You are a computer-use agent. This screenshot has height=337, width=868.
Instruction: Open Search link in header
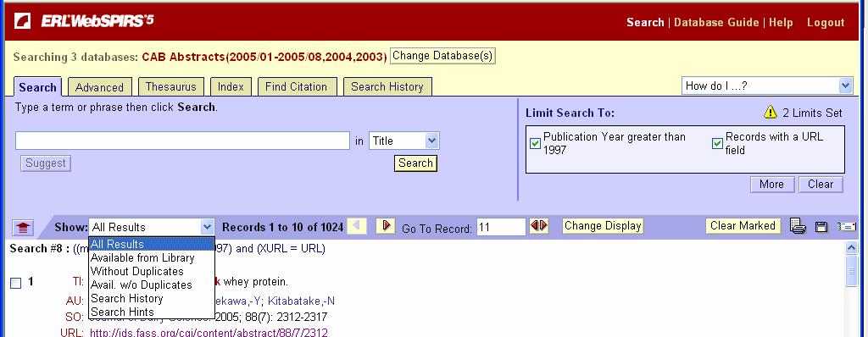[x=645, y=23]
